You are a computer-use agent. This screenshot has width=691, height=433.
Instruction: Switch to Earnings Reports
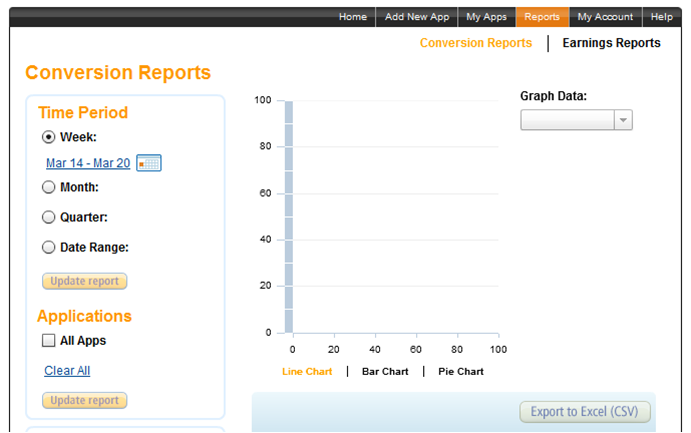pyautogui.click(x=611, y=43)
